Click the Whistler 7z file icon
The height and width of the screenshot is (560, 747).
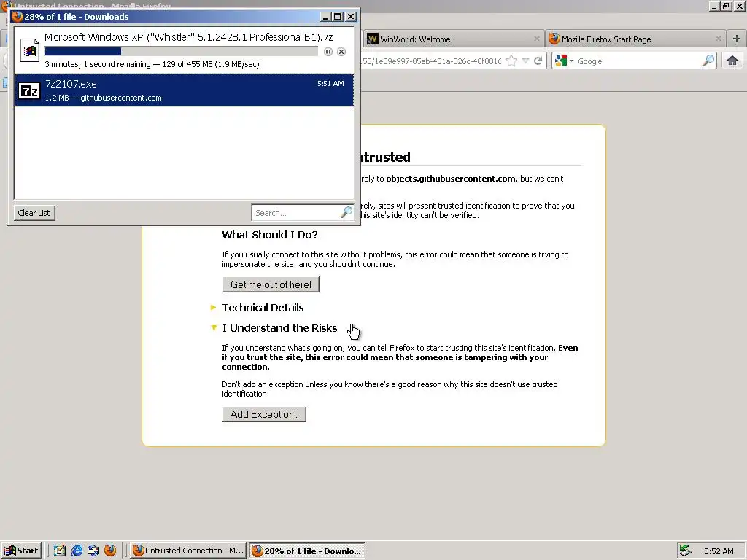pyautogui.click(x=29, y=50)
